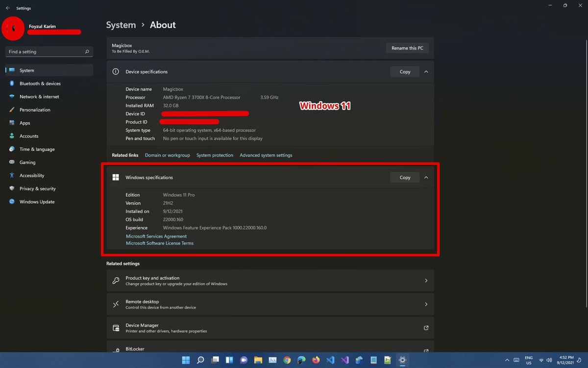588x368 pixels.
Task: Click the external-link icon on Device Manager row
Action: (x=426, y=328)
